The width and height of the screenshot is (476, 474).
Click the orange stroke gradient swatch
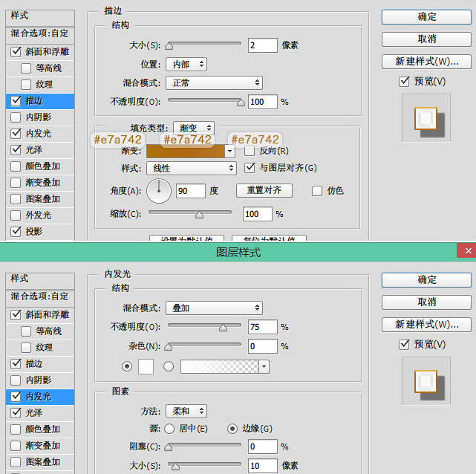[186, 152]
